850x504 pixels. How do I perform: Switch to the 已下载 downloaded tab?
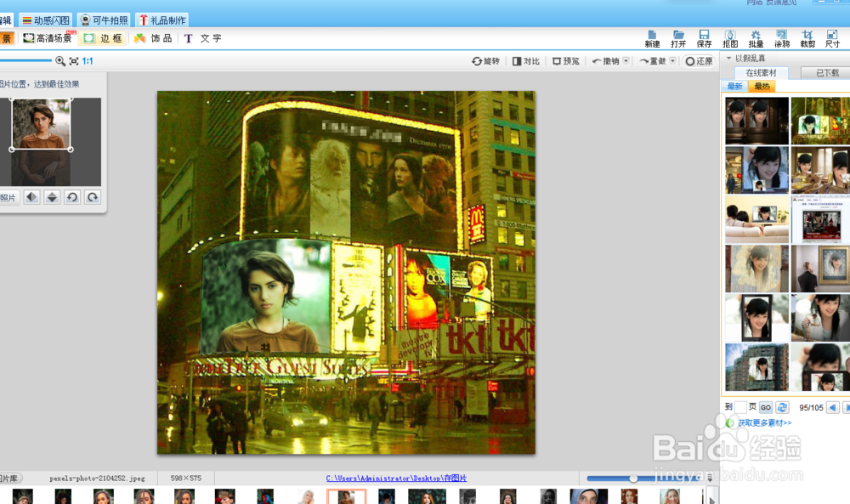pyautogui.click(x=827, y=72)
